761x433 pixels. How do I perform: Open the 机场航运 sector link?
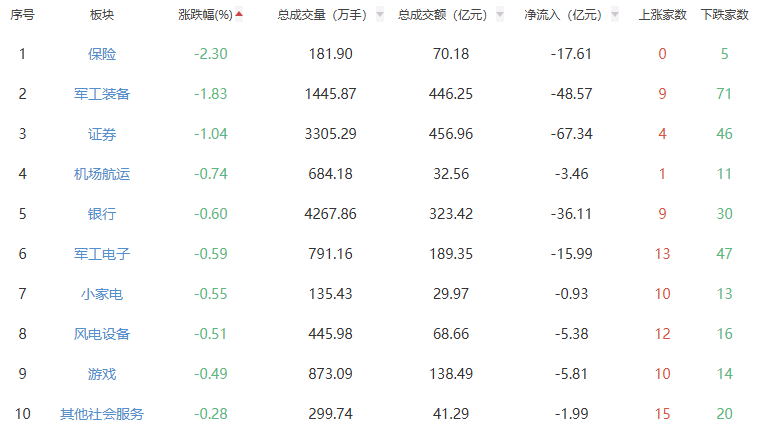click(x=102, y=174)
